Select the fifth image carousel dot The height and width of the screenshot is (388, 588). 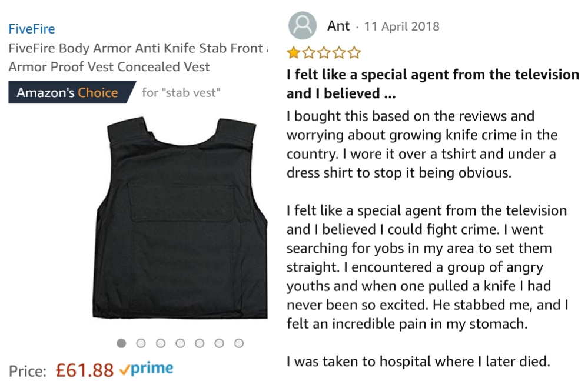click(x=200, y=343)
